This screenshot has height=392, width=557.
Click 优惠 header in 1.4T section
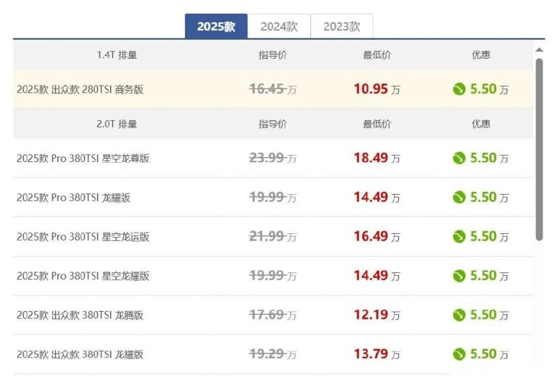[x=481, y=55]
